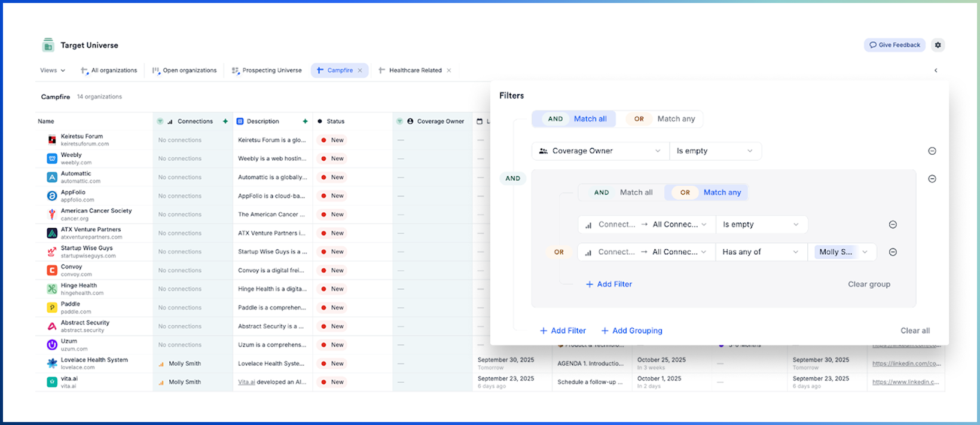Click the green plus beside the Connections column
980x425 pixels.
[x=225, y=121]
